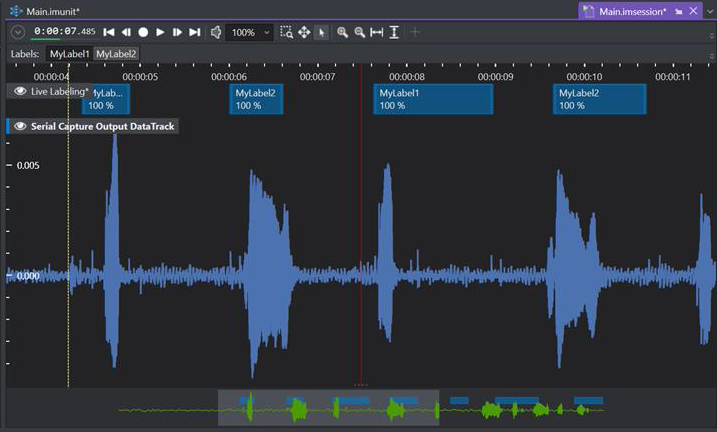717x432 pixels.
Task: Toggle visibility of Live Labeling track
Action: pyautogui.click(x=20, y=91)
